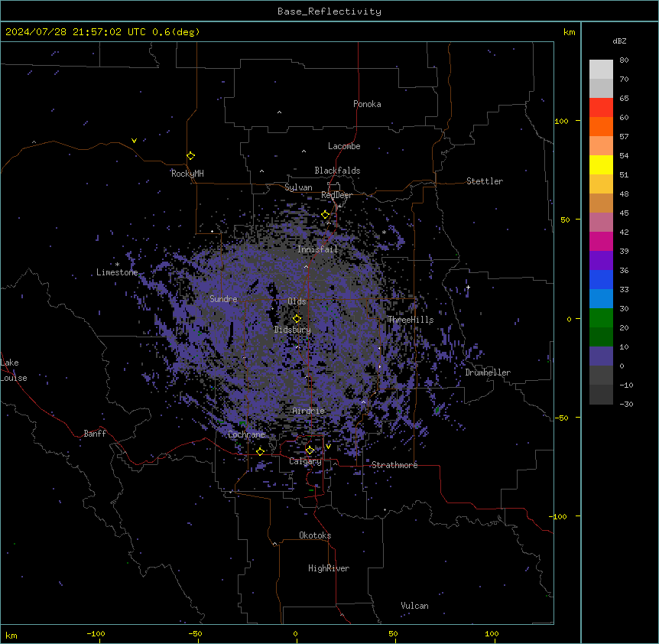Image resolution: width=659 pixels, height=644 pixels.
Task: Click the Blackfalds label
Action: pos(337,171)
